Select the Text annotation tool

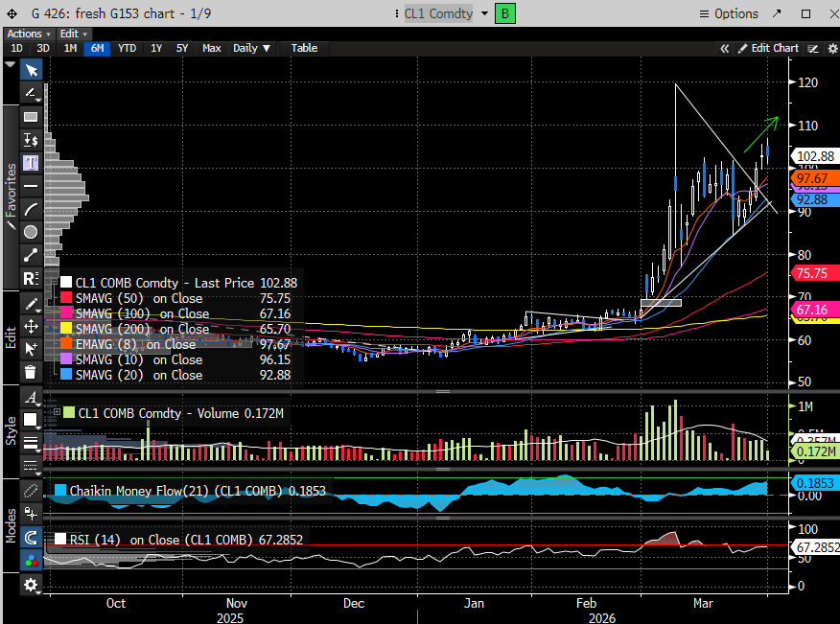pyautogui.click(x=31, y=163)
